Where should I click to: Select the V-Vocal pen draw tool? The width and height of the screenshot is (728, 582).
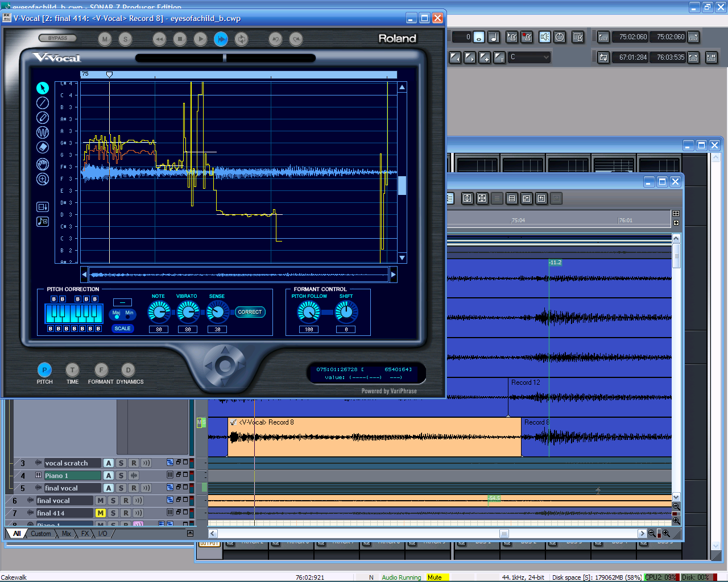point(43,118)
